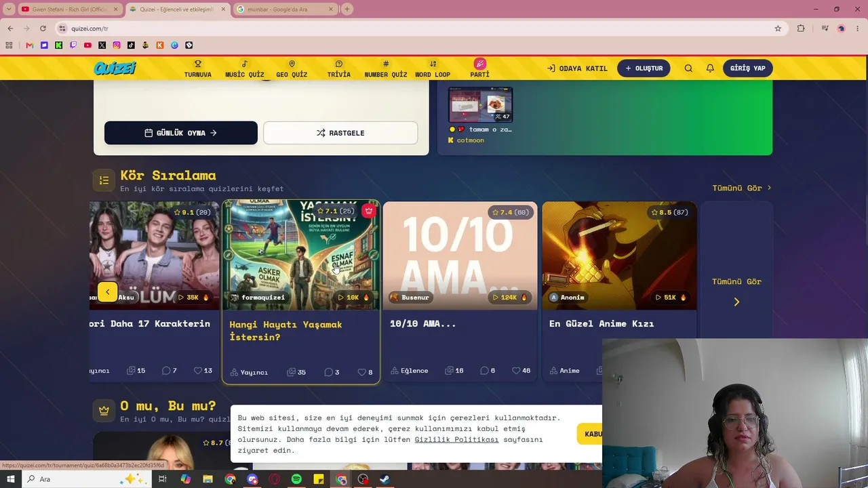Open the Twitch bookmark
Image resolution: width=868 pixels, height=488 pixels.
(73, 45)
